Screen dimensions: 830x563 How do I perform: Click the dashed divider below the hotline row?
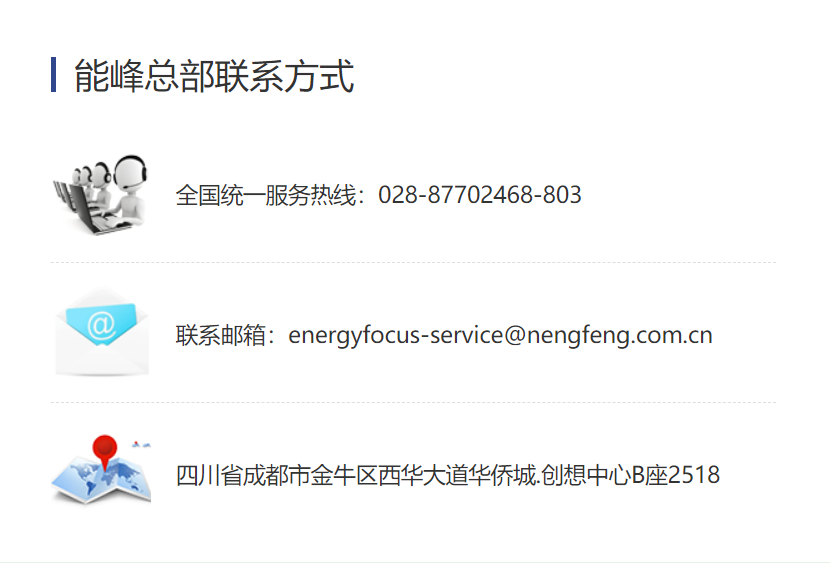413,262
